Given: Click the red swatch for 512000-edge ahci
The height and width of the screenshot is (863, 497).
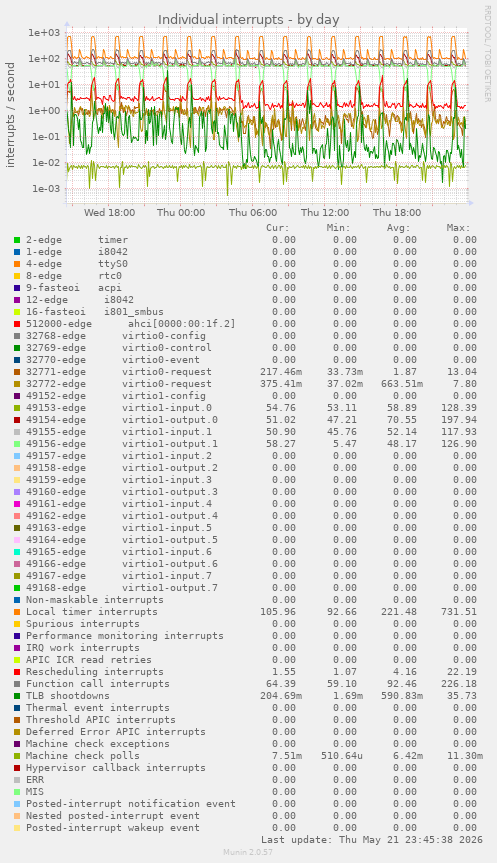Looking at the screenshot, I should (17, 324).
